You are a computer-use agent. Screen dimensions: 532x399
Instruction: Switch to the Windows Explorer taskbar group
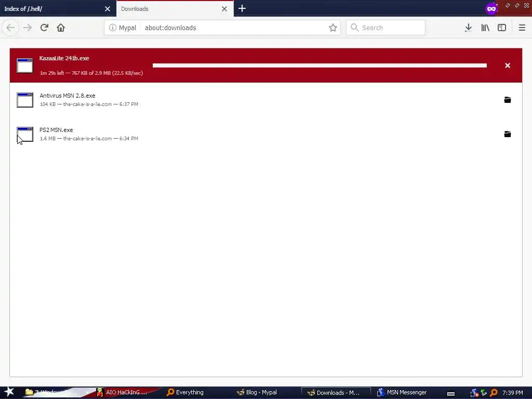point(57,392)
